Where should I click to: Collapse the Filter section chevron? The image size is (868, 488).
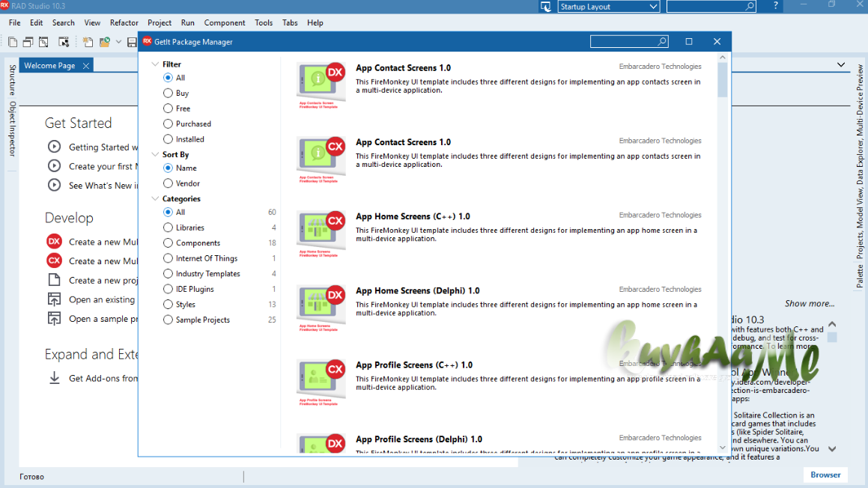pyautogui.click(x=155, y=64)
